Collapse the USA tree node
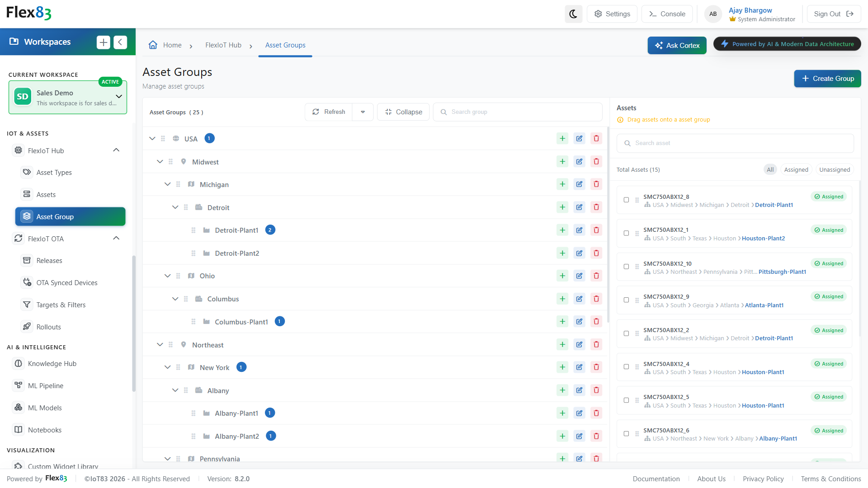 [x=152, y=138]
